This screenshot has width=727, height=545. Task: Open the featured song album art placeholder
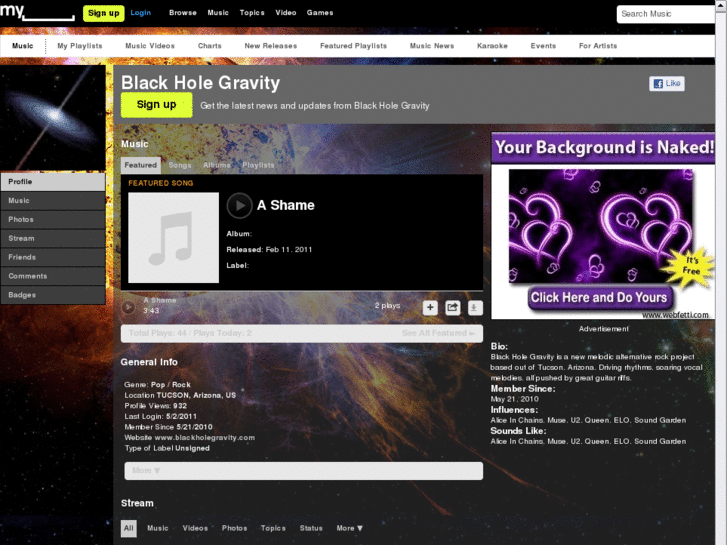coord(173,237)
